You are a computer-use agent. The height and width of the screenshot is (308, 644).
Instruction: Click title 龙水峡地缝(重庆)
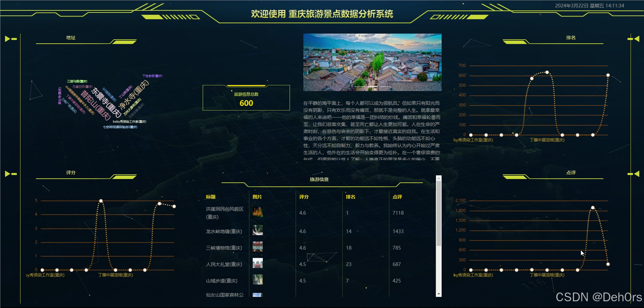pos(224,231)
